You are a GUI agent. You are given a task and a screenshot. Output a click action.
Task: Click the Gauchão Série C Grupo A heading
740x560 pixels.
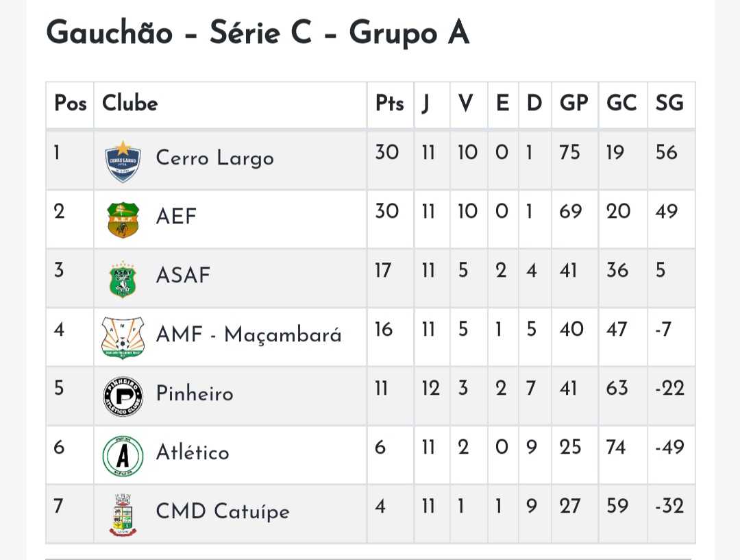point(258,33)
